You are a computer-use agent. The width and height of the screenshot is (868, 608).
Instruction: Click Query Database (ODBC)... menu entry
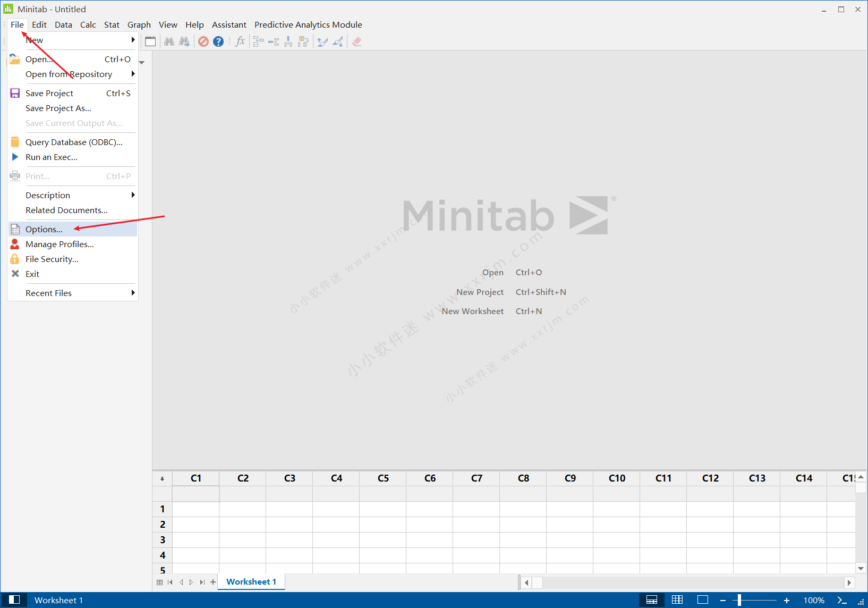click(73, 142)
